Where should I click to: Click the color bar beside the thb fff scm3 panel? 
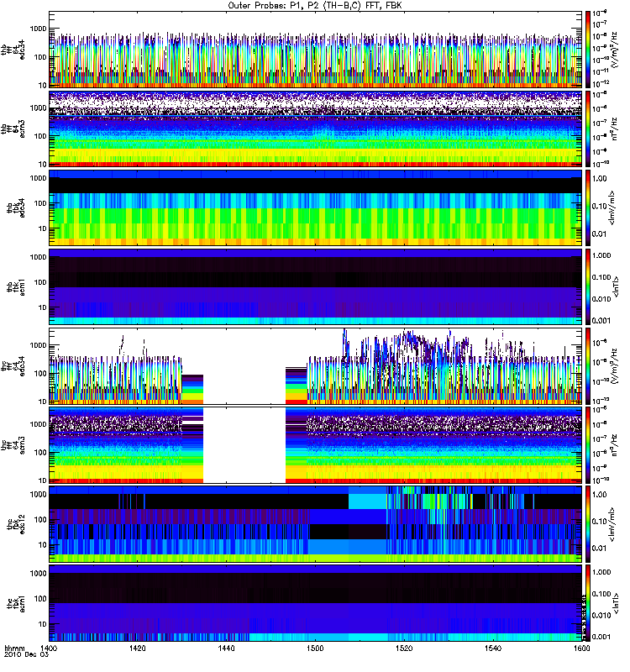tap(588, 129)
